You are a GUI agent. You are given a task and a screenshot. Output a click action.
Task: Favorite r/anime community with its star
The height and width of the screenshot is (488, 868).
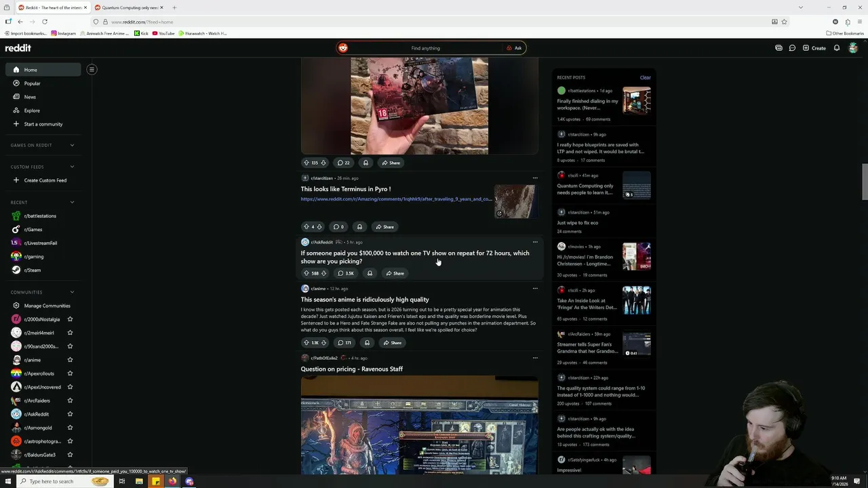click(70, 360)
